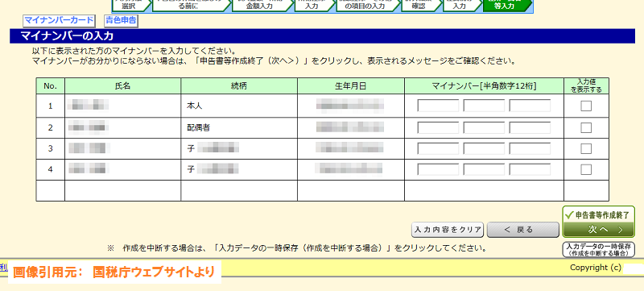Select third マイナンバー box in row No.4

pos(530,169)
